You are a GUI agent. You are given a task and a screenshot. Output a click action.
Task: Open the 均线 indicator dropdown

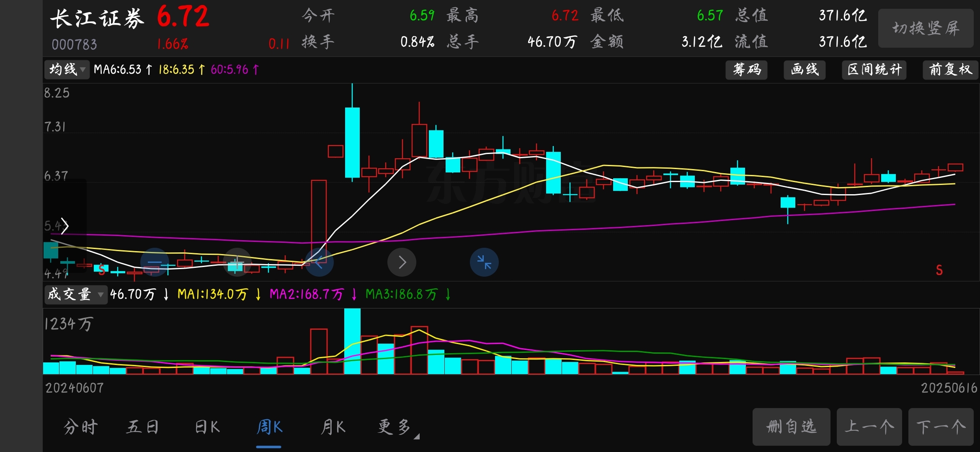tap(67, 69)
